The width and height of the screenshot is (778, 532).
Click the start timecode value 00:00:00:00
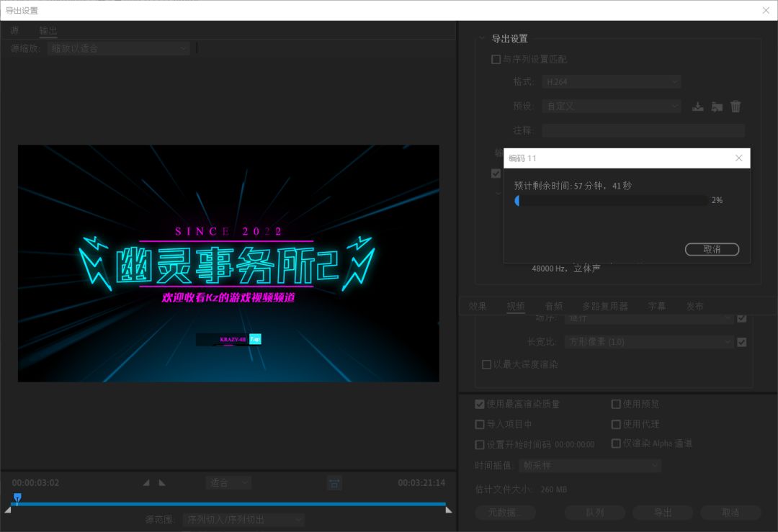click(575, 445)
